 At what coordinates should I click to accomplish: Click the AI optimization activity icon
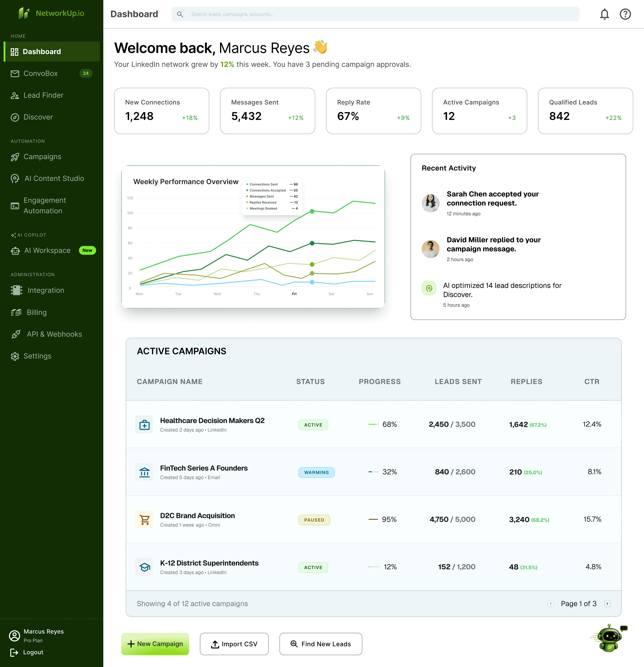429,288
